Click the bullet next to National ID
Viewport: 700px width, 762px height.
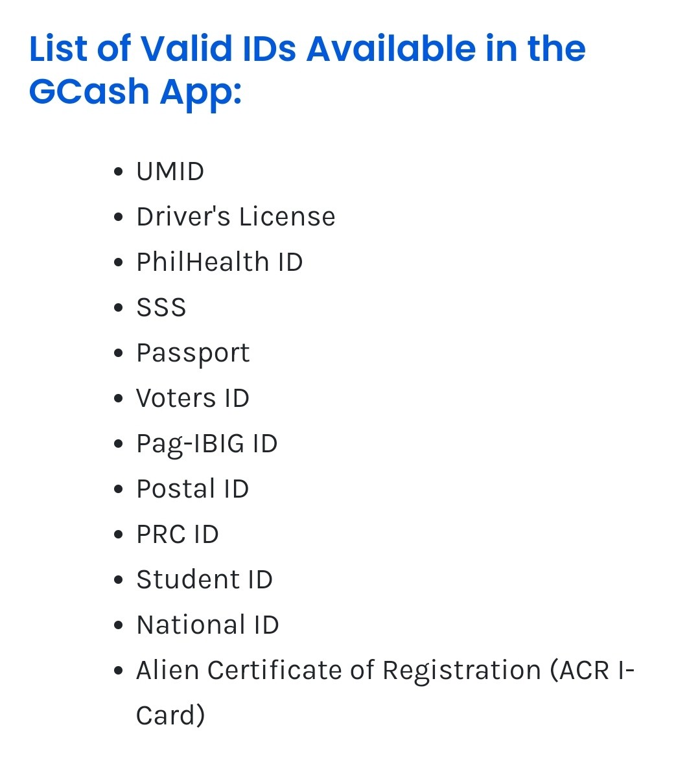(118, 625)
